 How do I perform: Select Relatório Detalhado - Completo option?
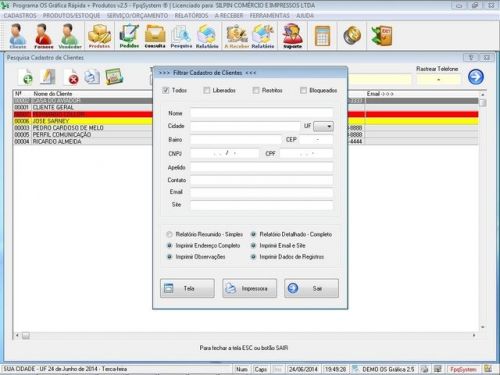pyautogui.click(x=253, y=234)
